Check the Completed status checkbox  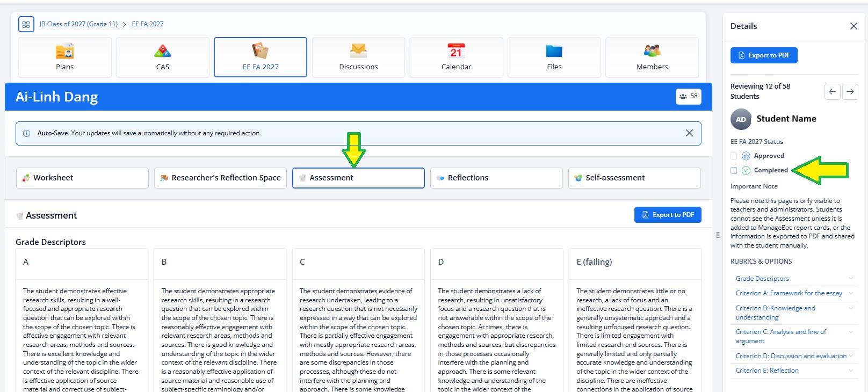pos(734,171)
